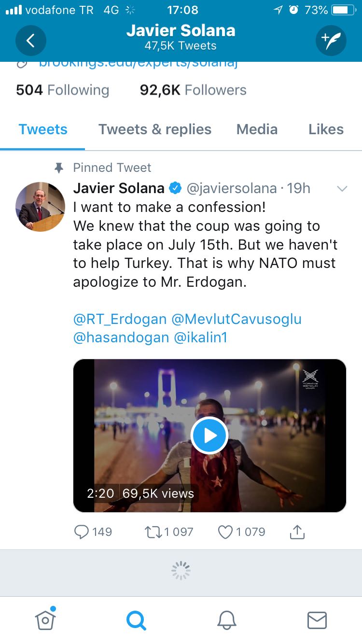Share the tweet via upload icon
This screenshot has width=362, height=644.
297,532
